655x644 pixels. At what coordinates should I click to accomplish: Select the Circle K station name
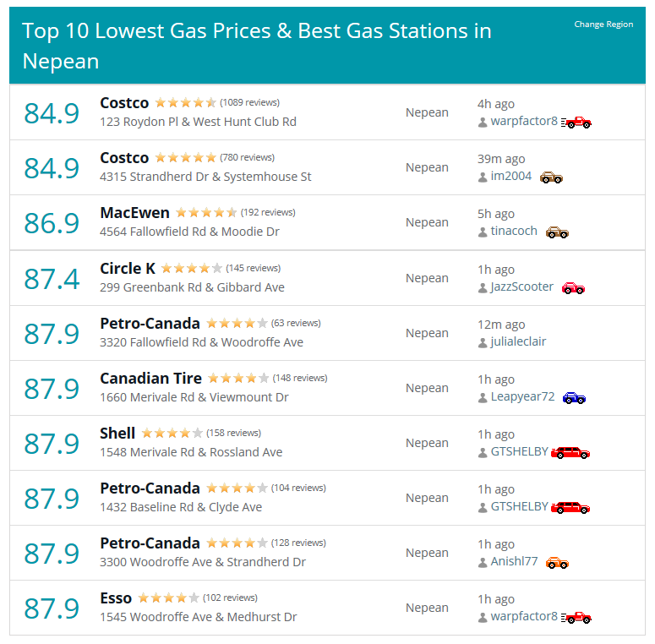(128, 269)
